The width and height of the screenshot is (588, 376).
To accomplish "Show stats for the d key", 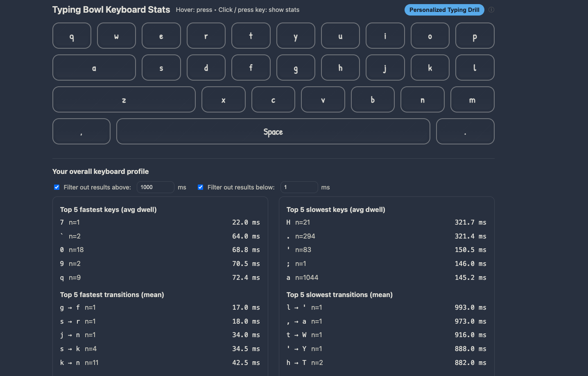I will [206, 68].
